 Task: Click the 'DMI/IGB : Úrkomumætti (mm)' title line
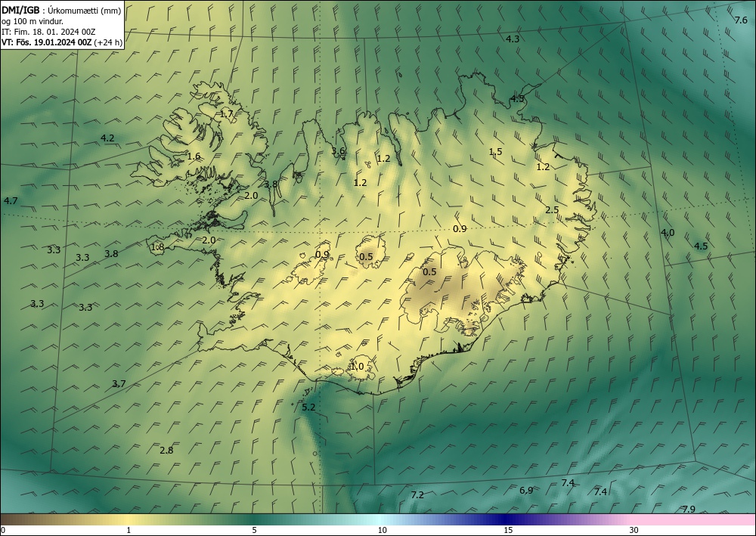(62, 11)
